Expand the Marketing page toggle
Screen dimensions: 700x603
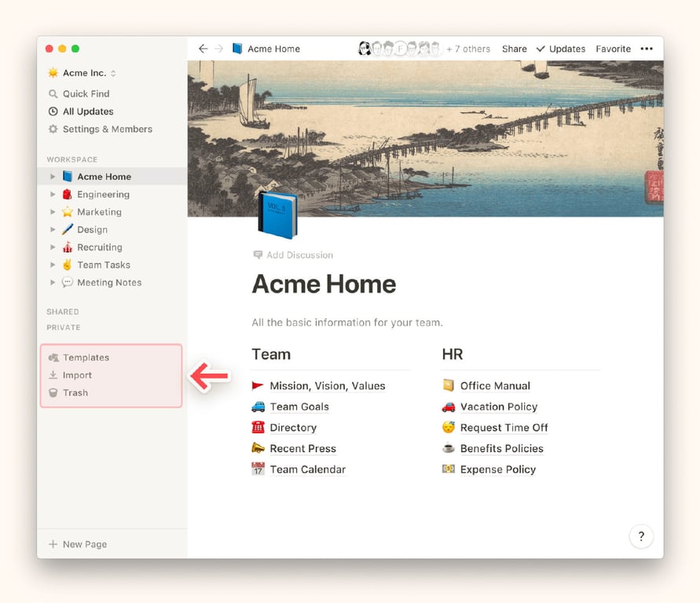point(53,212)
